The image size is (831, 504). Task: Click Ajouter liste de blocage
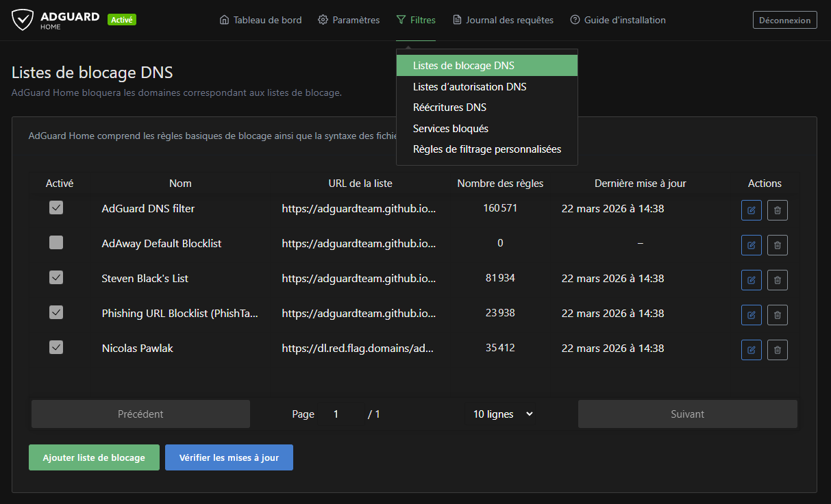tap(94, 457)
